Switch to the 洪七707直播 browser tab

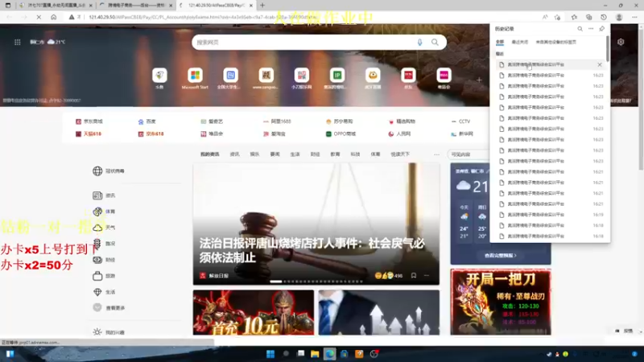coord(55,6)
